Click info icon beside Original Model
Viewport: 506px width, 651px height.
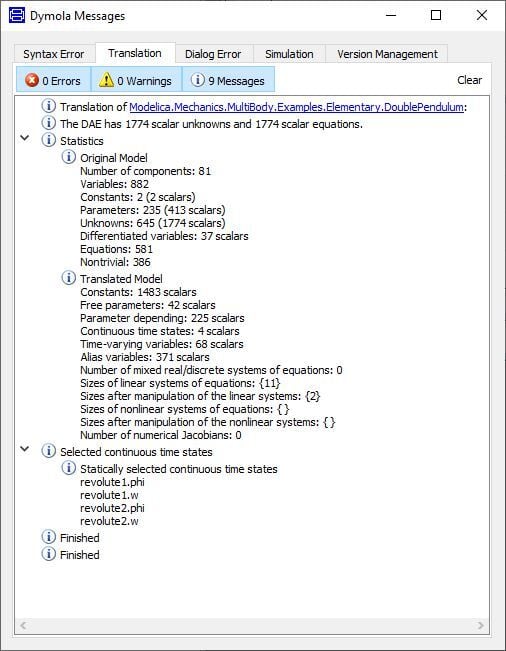point(68,157)
